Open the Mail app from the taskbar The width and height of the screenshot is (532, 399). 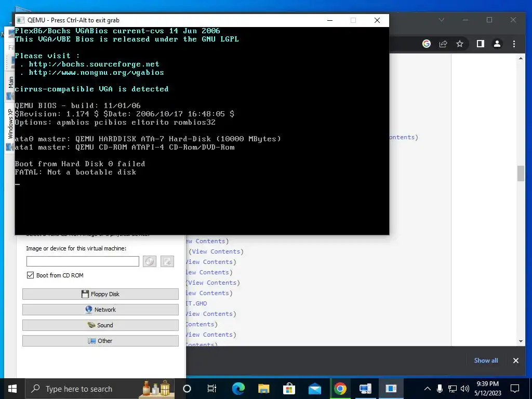pos(314,389)
